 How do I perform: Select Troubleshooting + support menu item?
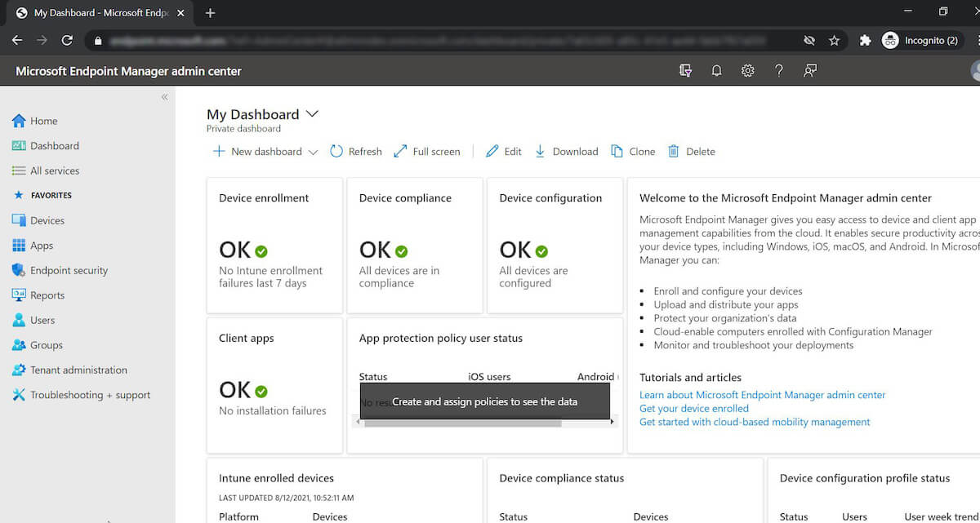click(x=91, y=395)
